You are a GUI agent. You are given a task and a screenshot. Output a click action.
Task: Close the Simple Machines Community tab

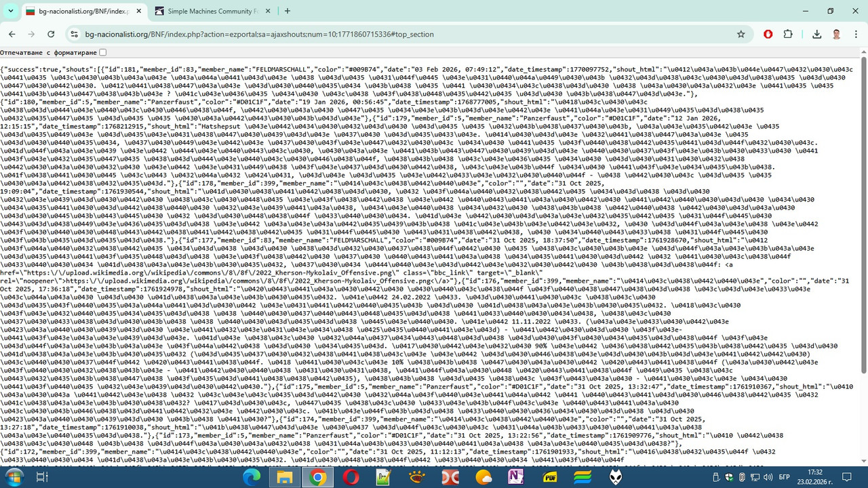coord(268,11)
